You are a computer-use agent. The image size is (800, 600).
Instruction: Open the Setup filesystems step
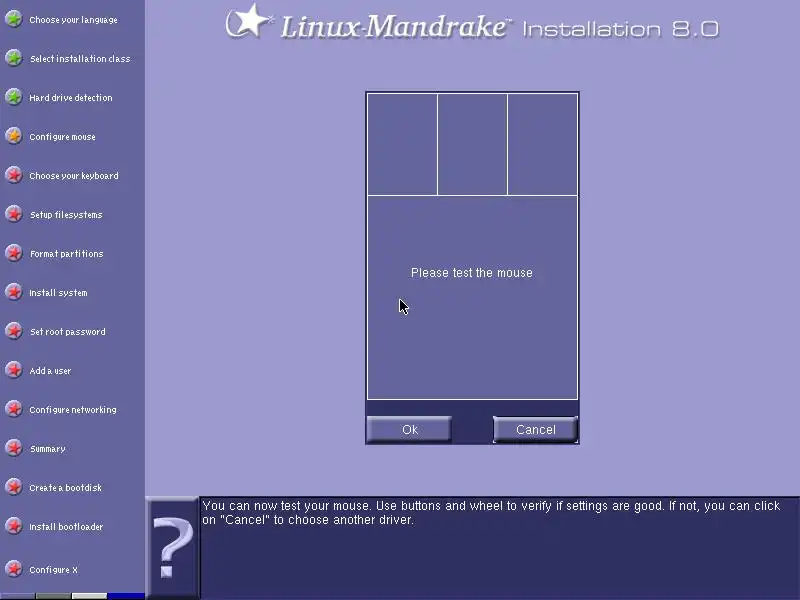pyautogui.click(x=66, y=215)
